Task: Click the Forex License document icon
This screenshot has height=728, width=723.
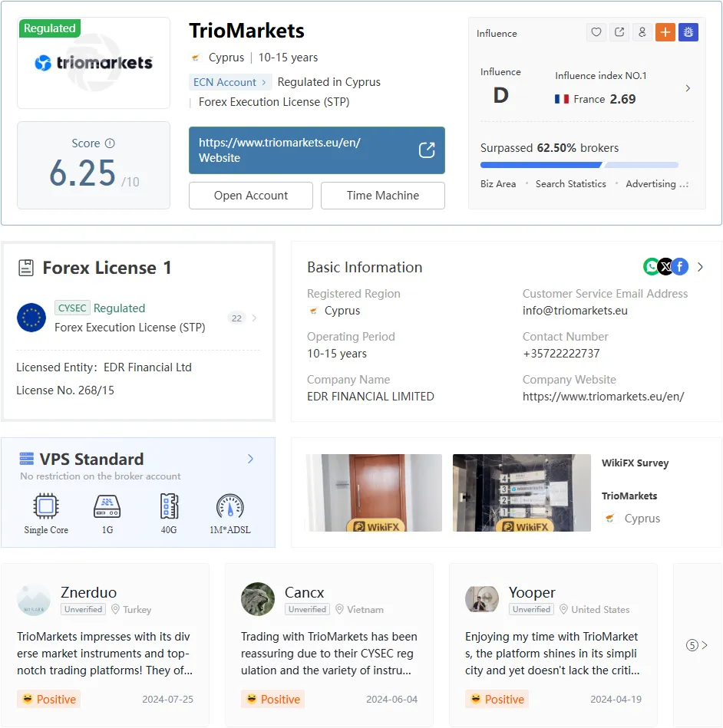Action: (x=26, y=268)
